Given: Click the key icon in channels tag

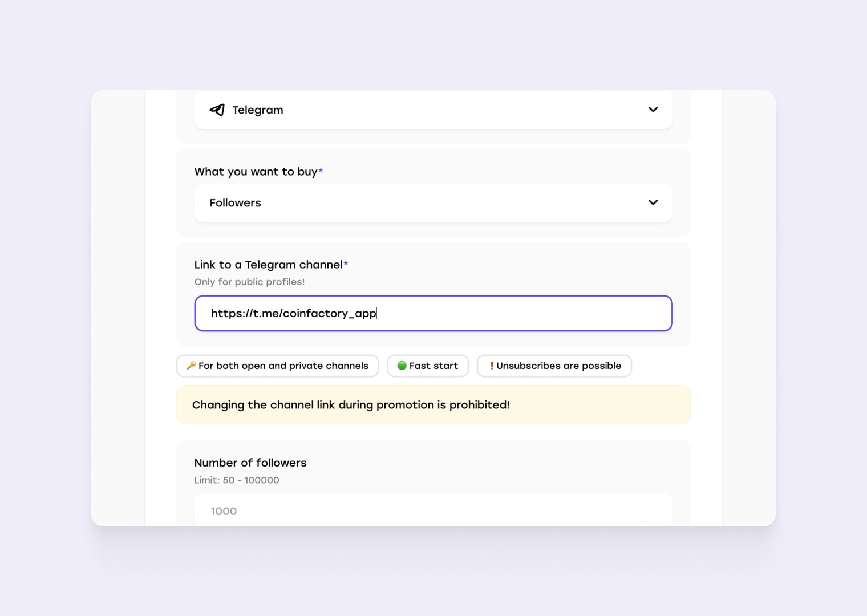Looking at the screenshot, I should (191, 366).
